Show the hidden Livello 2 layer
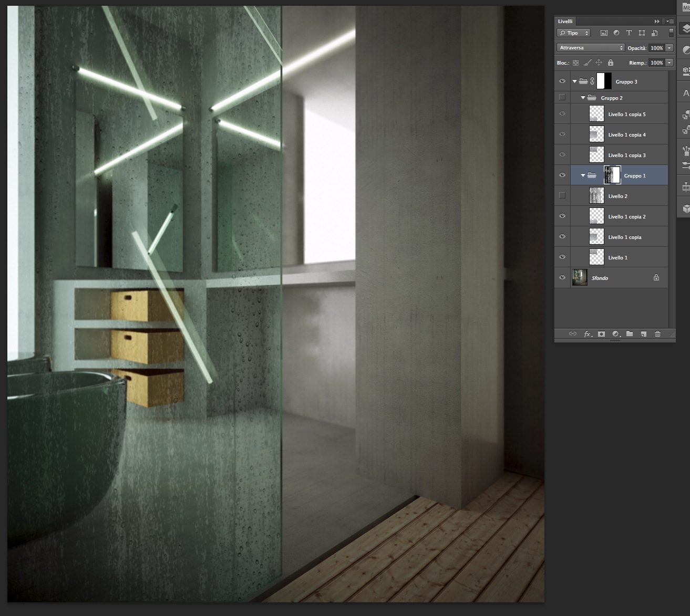This screenshot has width=690, height=616. 562,195
